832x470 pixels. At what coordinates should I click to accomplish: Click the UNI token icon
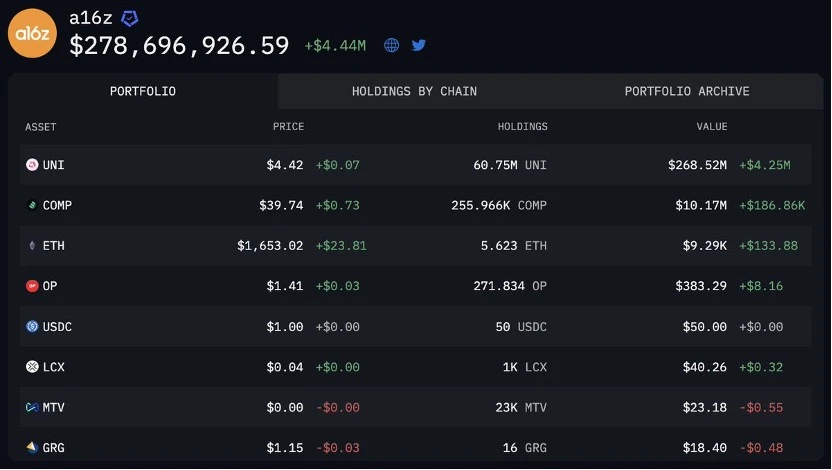click(x=32, y=165)
